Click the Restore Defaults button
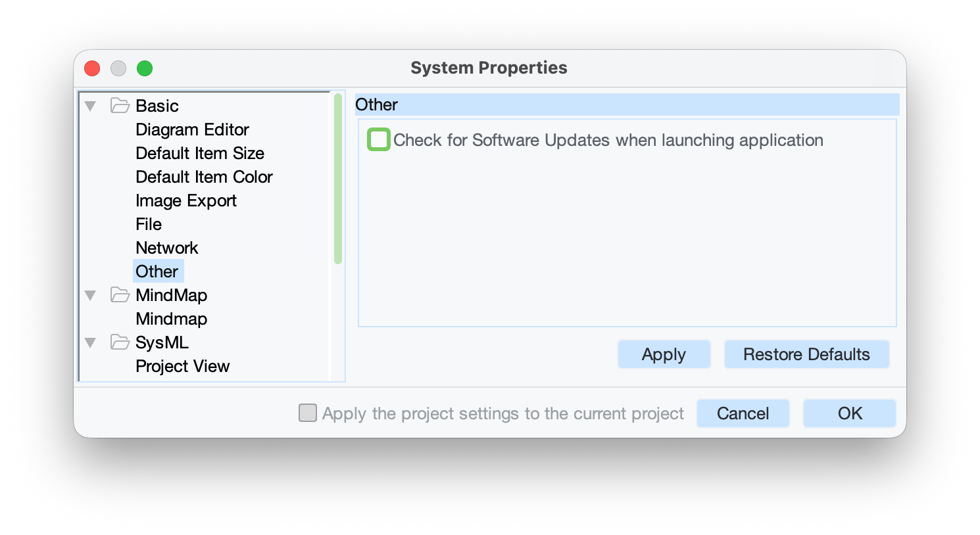 pos(806,354)
